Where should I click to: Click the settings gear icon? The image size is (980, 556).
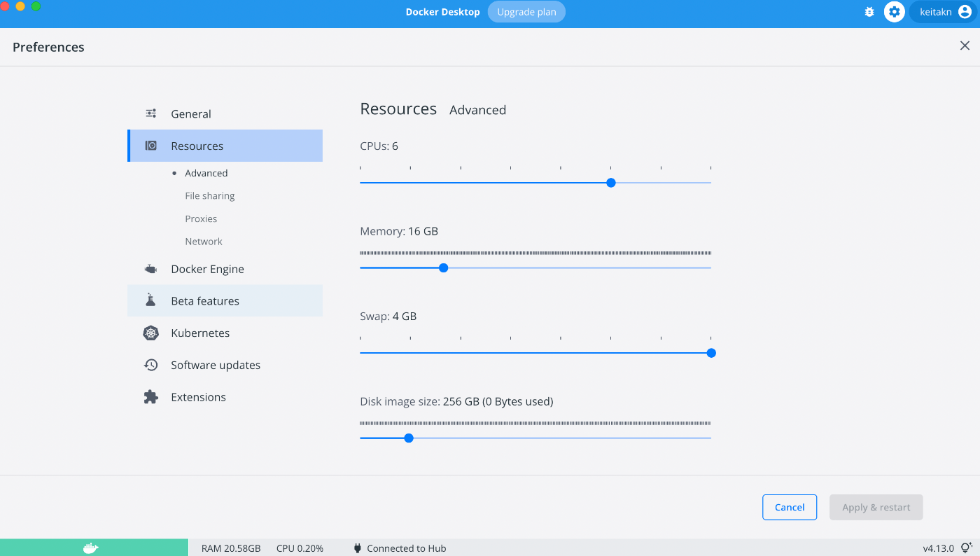(x=895, y=12)
